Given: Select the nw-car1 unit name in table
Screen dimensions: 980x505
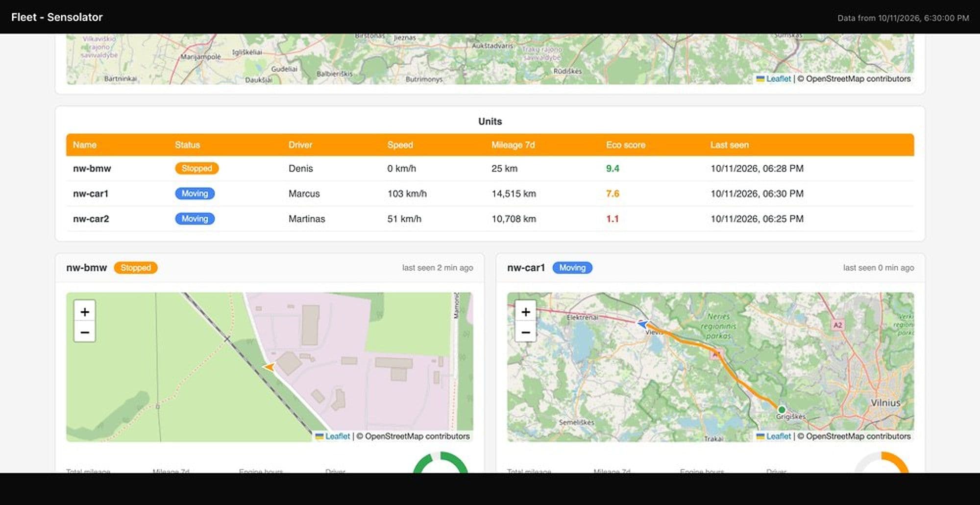Looking at the screenshot, I should click(91, 194).
